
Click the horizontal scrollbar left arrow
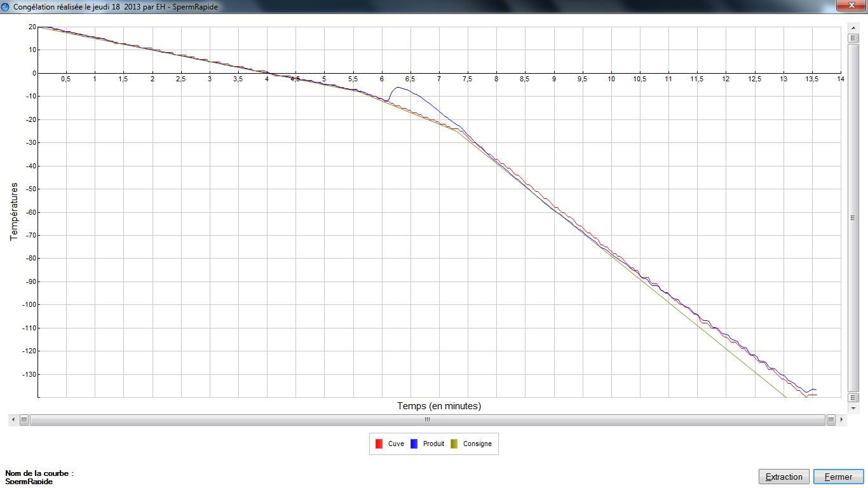(x=13, y=419)
